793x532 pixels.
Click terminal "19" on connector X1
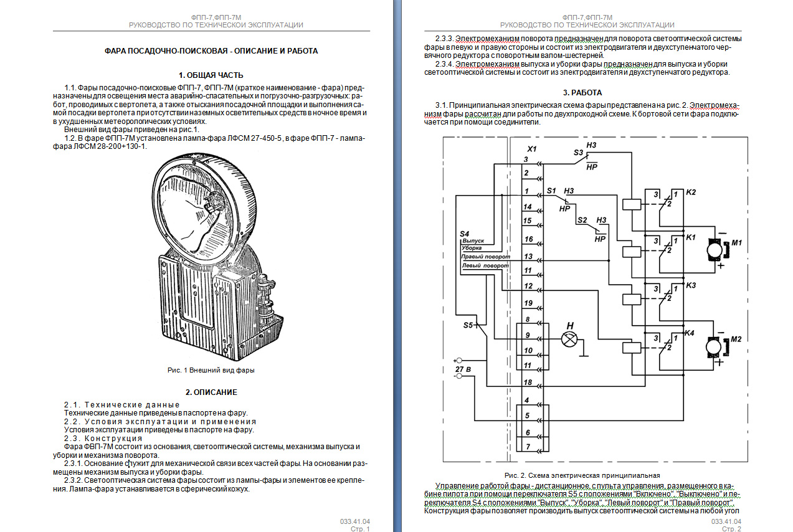[x=527, y=303]
